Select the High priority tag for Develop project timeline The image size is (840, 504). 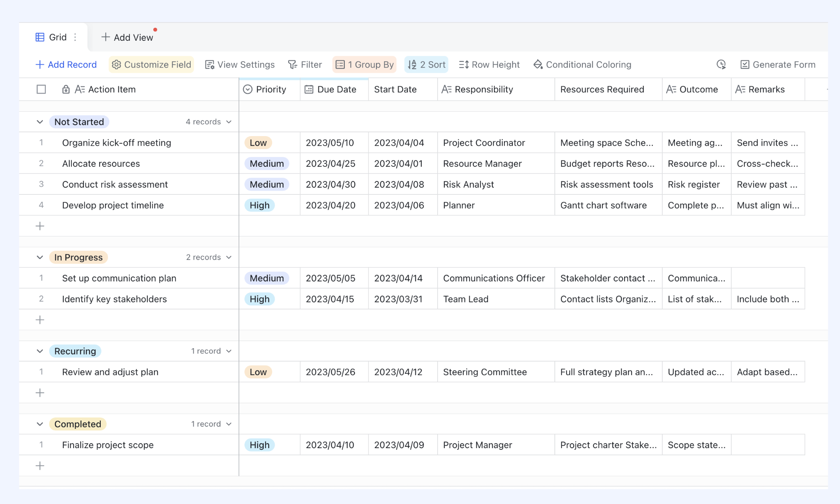260,205
